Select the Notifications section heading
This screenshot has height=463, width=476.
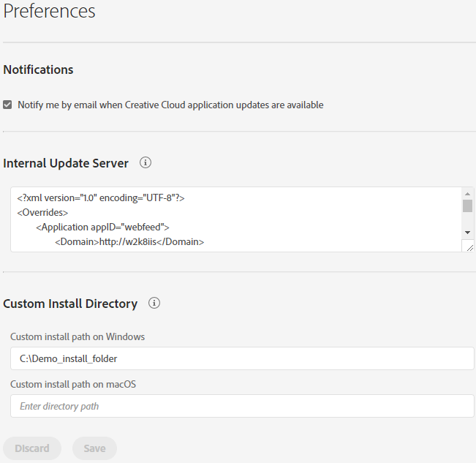click(38, 69)
